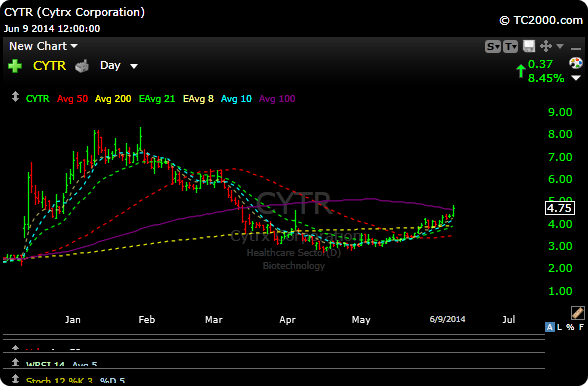This screenshot has width=588, height=386.
Task: Click the 0.37 net change value
Action: coord(540,64)
